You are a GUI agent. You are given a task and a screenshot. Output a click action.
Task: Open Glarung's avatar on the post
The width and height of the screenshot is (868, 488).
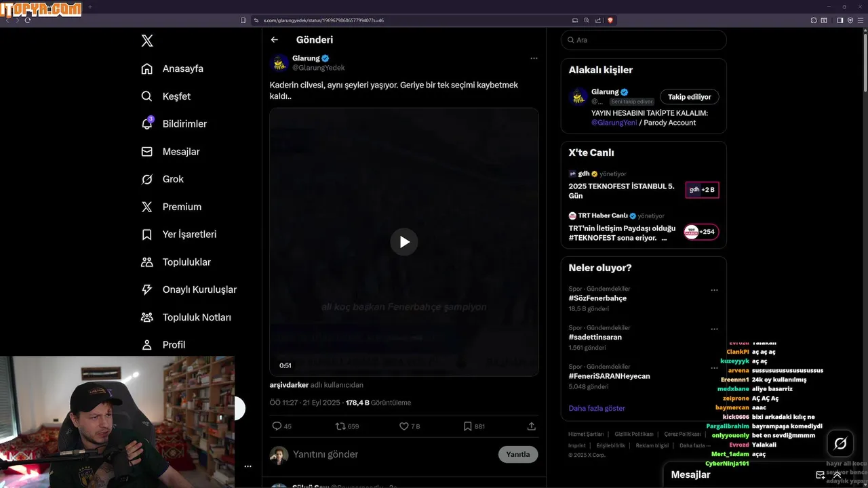(279, 63)
